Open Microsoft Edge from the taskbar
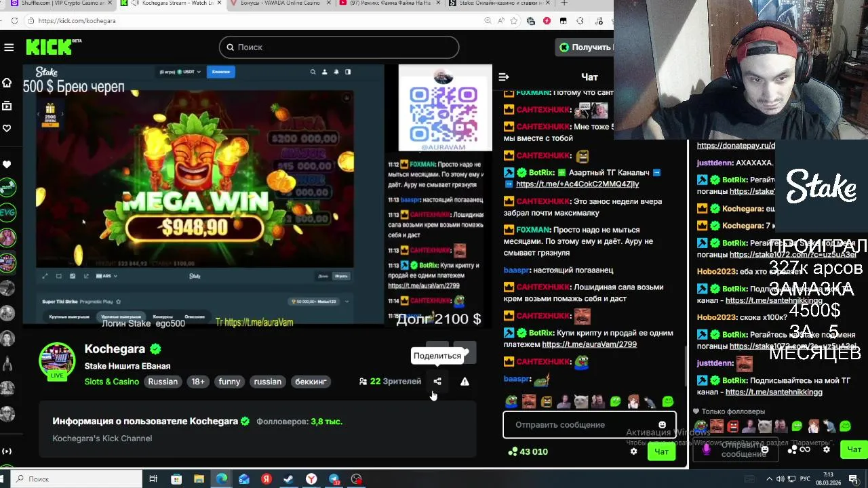This screenshot has height=488, width=868. pyautogui.click(x=222, y=479)
